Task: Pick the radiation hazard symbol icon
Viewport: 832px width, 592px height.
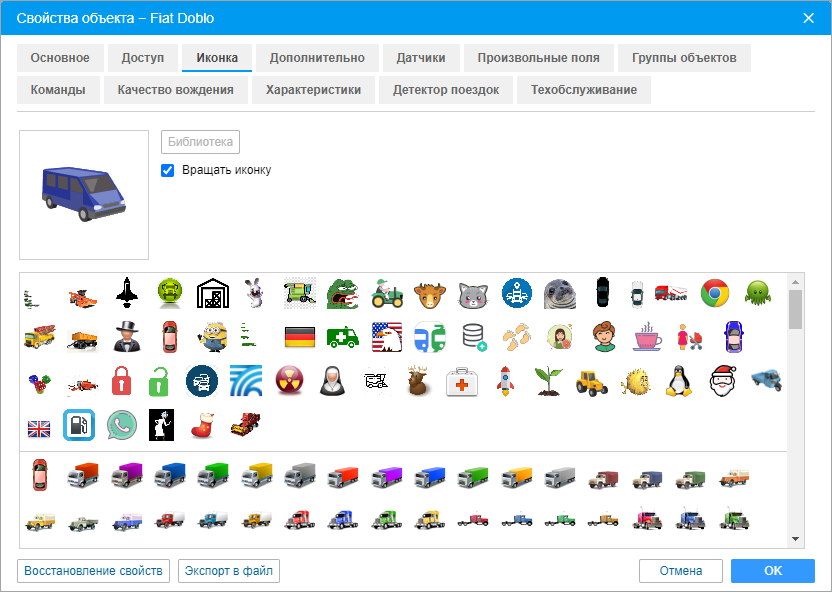Action: pos(290,380)
